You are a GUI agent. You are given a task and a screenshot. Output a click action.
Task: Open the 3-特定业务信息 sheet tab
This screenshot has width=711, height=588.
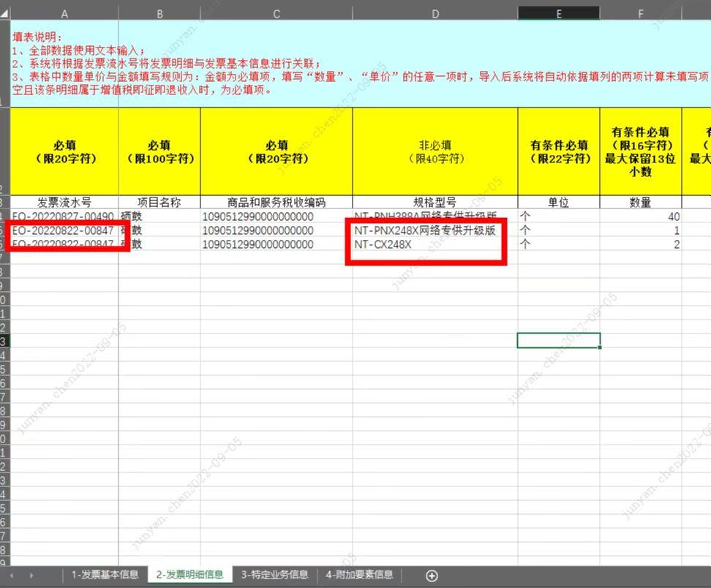tap(274, 575)
